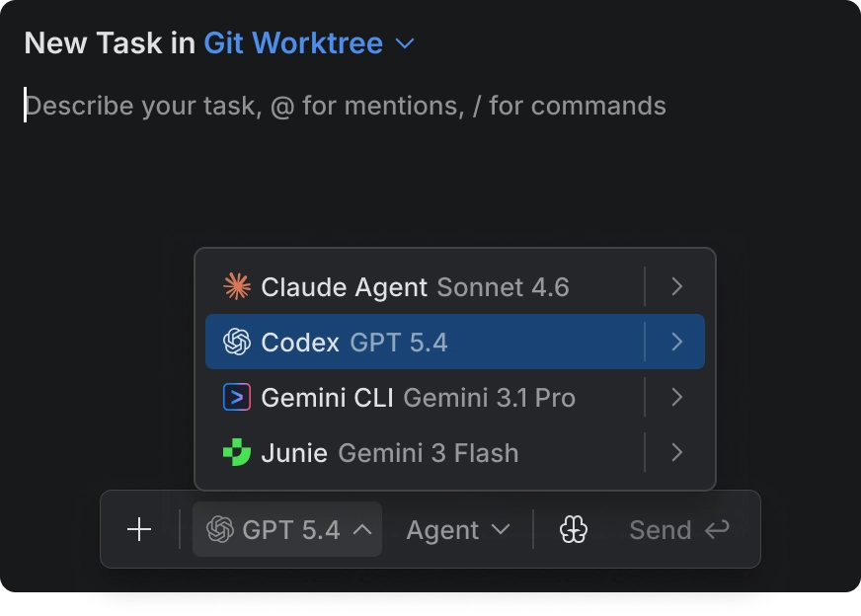This screenshot has height=616, width=861.
Task: Open the Git Worktree dropdown
Action: (x=309, y=43)
